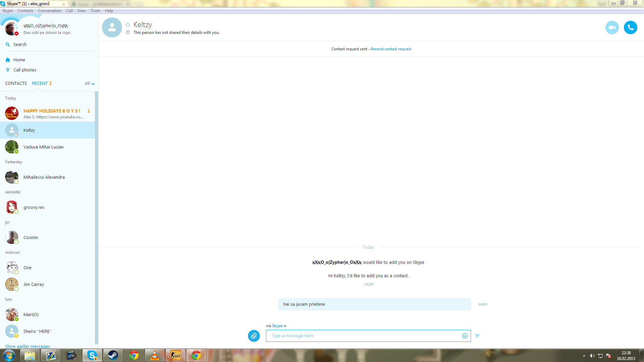Click the Type a message here field
The width and height of the screenshot is (644, 362).
coord(364,336)
